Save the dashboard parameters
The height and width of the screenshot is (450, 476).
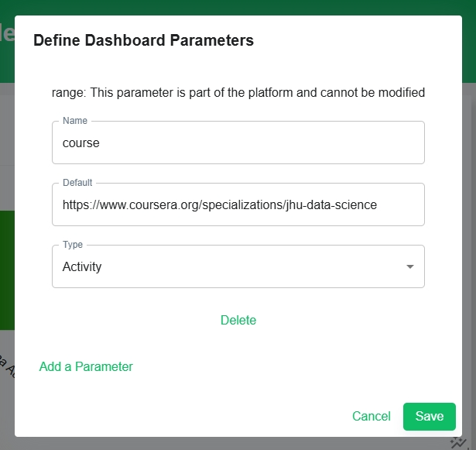click(x=430, y=416)
